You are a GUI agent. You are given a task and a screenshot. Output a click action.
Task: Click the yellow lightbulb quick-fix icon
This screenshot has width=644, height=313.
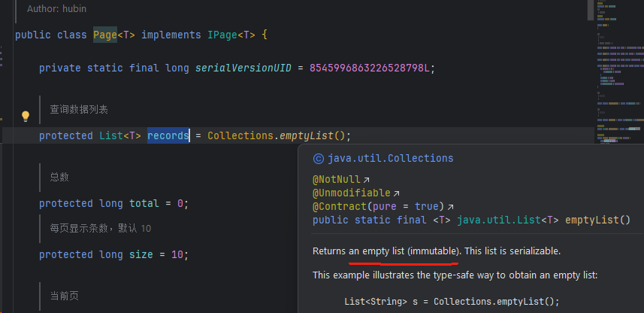point(25,116)
